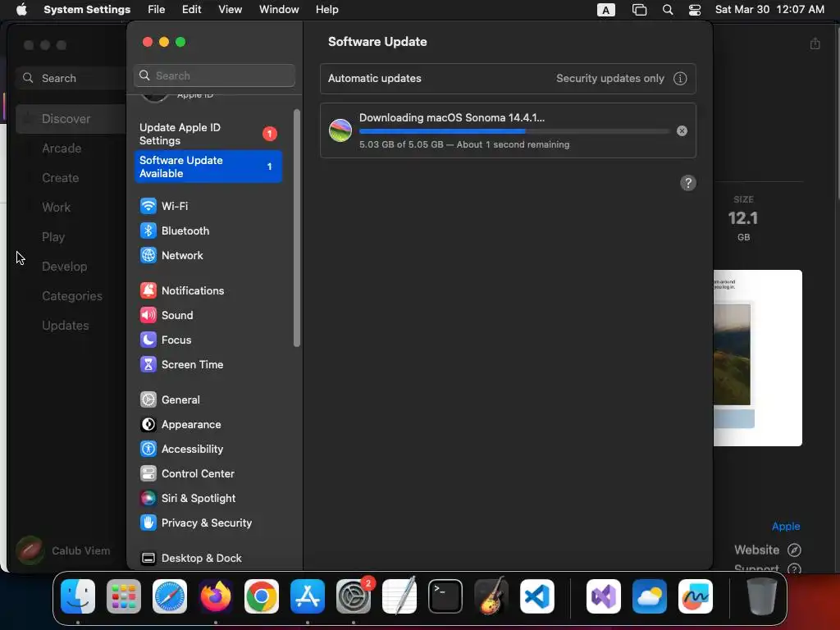Open the Apple menu
Screen dimensions: 840x630
[21, 10]
